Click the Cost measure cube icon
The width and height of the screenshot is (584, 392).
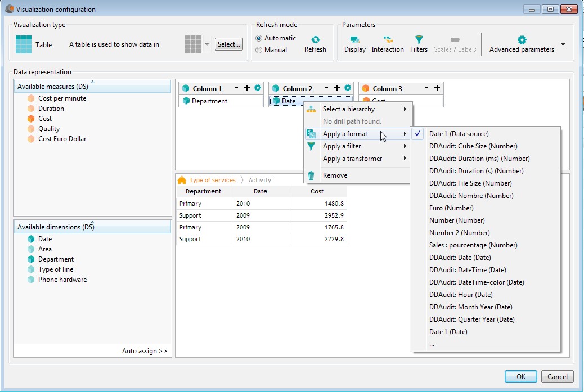tap(31, 118)
